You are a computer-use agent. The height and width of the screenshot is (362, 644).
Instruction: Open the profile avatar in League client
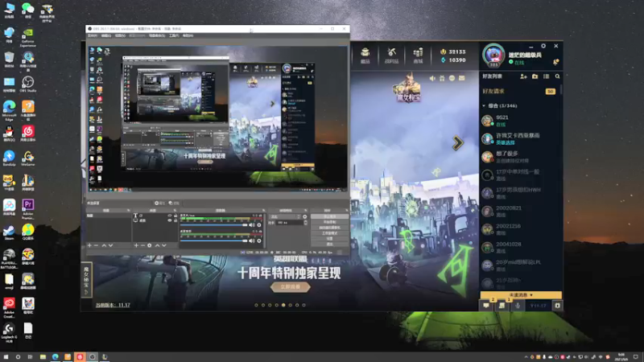click(493, 55)
